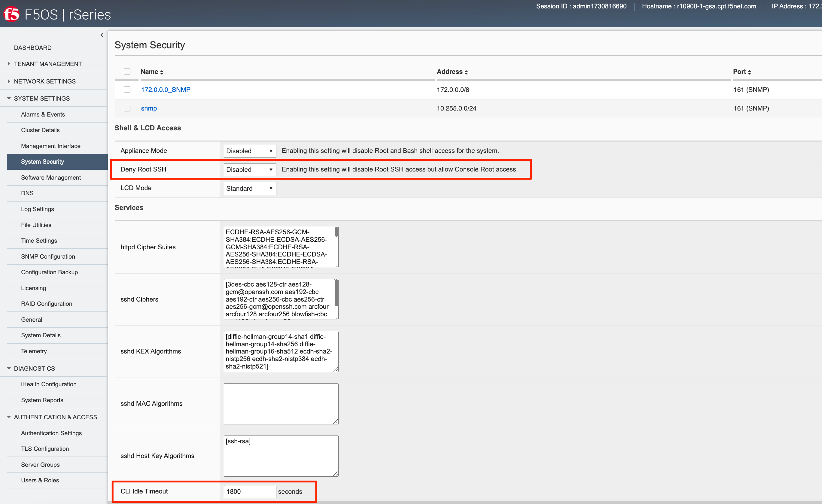Viewport: 822px width, 504px height.
Task: Select all rows with header checkbox
Action: tap(127, 71)
